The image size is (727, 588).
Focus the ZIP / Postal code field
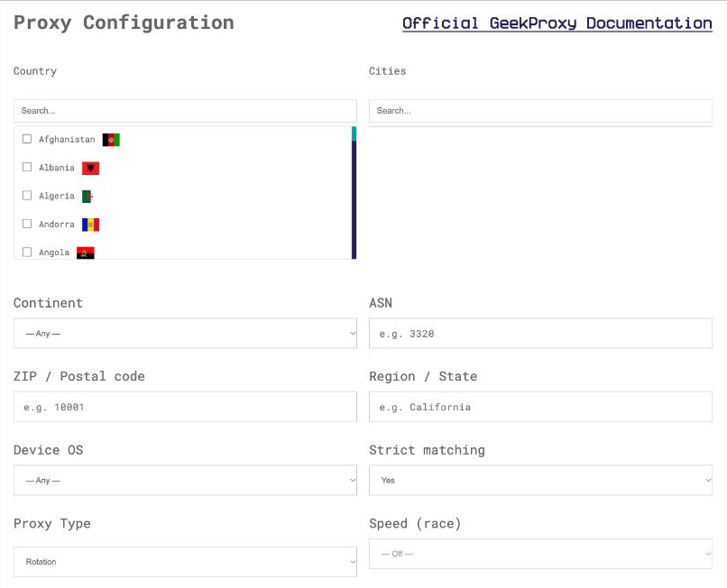pos(185,407)
